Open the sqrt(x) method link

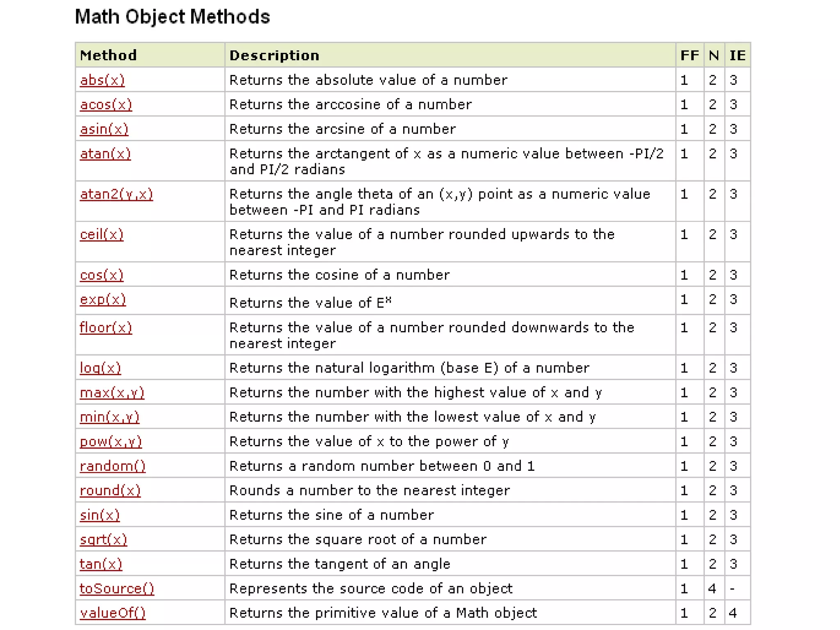tap(103, 540)
